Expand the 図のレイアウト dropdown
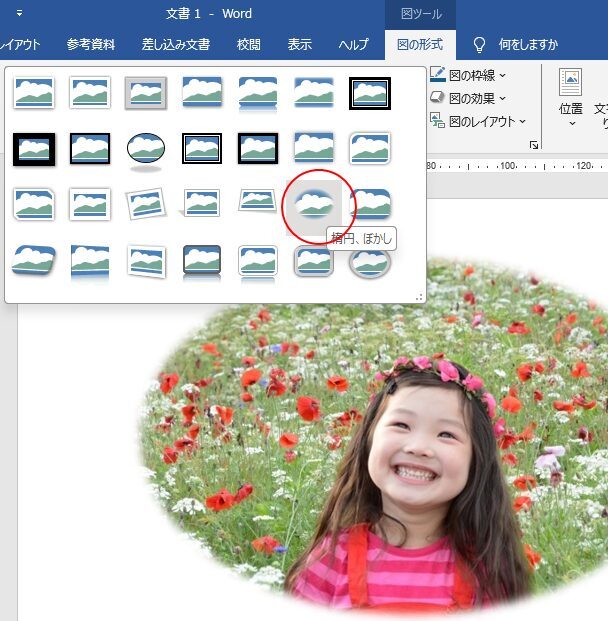Screen dimensions: 608x621 (x=478, y=121)
